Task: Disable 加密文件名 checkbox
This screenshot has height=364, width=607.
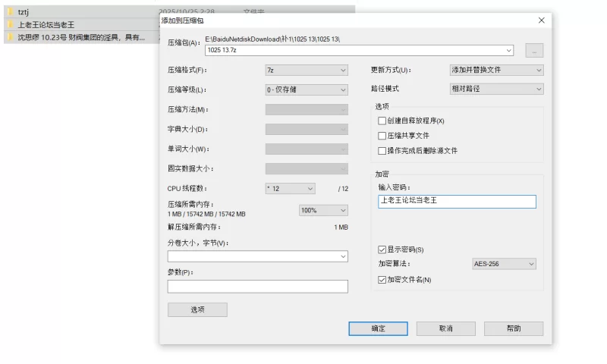Action: pyautogui.click(x=382, y=280)
